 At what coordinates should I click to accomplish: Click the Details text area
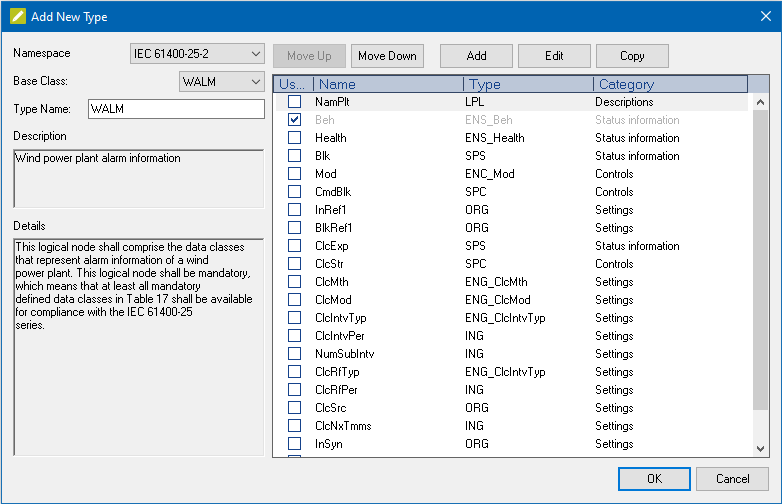pyautogui.click(x=139, y=347)
